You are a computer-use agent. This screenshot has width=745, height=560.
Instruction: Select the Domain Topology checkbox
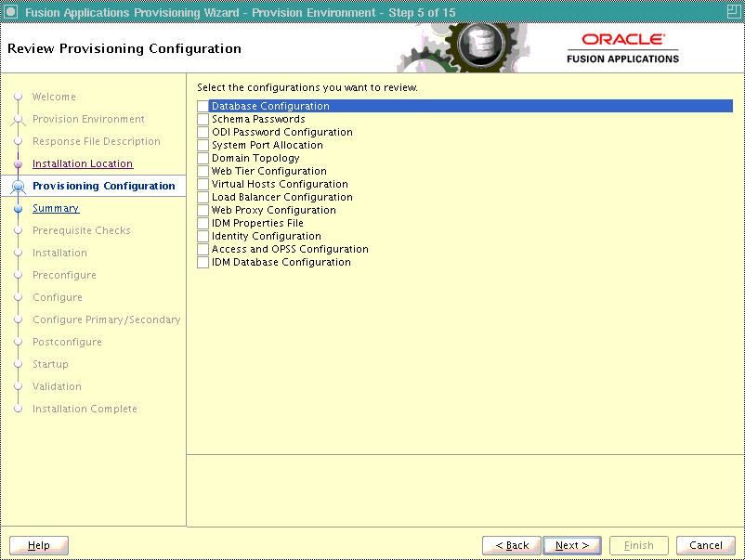(x=203, y=158)
